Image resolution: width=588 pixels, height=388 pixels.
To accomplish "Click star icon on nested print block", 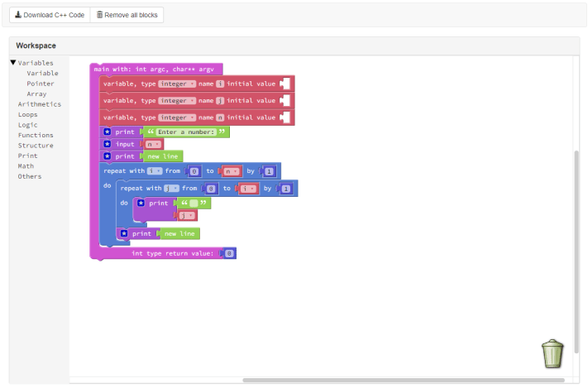I will pyautogui.click(x=141, y=203).
